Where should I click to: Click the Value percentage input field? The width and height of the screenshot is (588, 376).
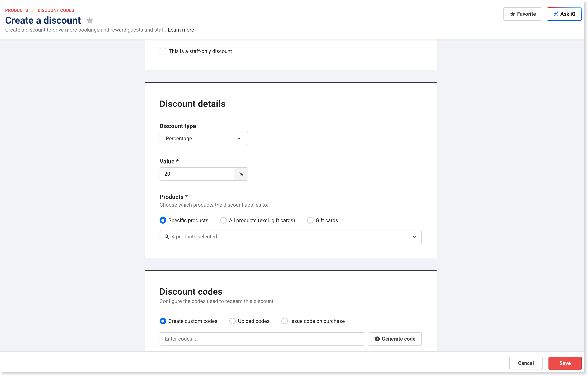pos(197,174)
